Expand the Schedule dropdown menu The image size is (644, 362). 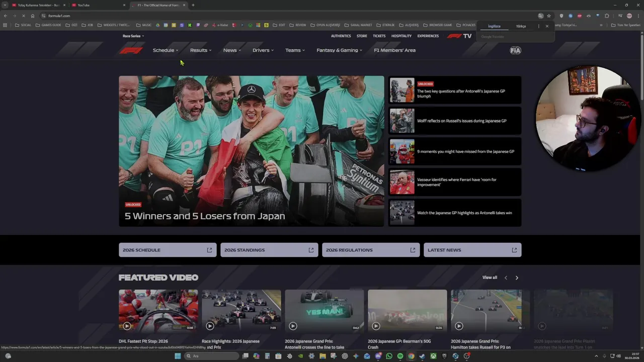click(166, 50)
